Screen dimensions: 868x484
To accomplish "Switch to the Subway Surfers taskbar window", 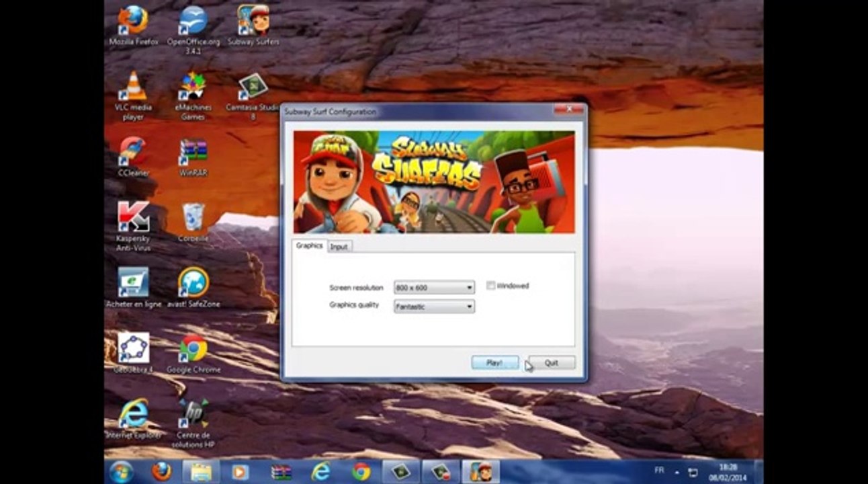I will pyautogui.click(x=480, y=472).
